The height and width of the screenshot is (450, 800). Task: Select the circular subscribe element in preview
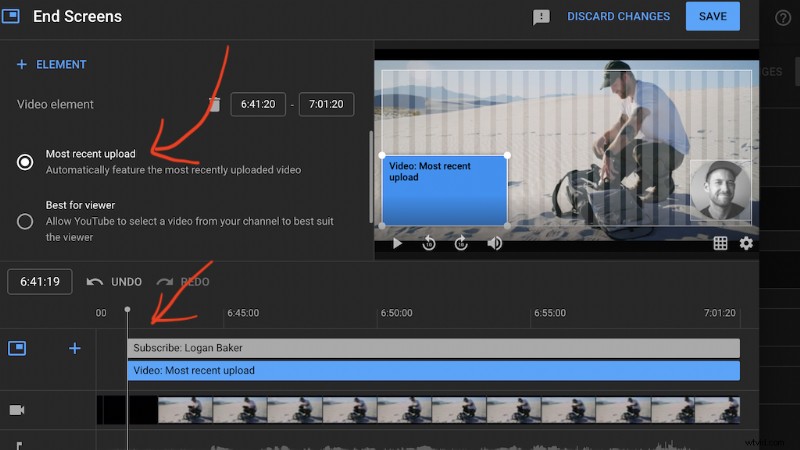coord(720,190)
